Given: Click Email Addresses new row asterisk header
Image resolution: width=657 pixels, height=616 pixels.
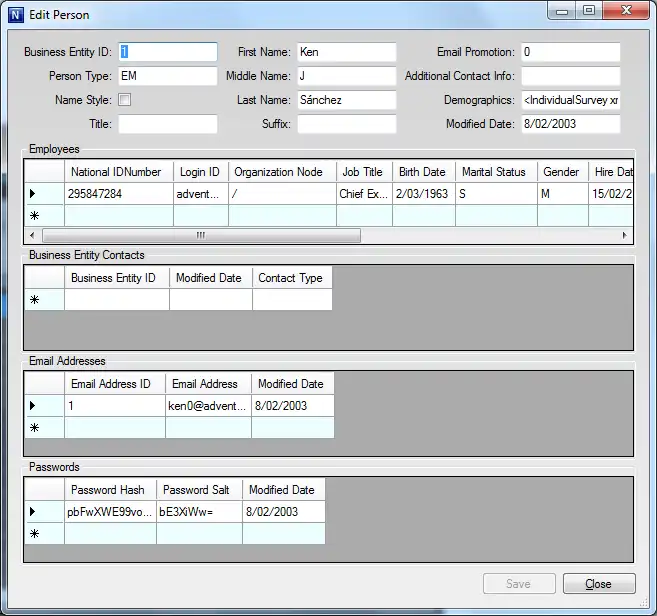Looking at the screenshot, I should (x=44, y=427).
